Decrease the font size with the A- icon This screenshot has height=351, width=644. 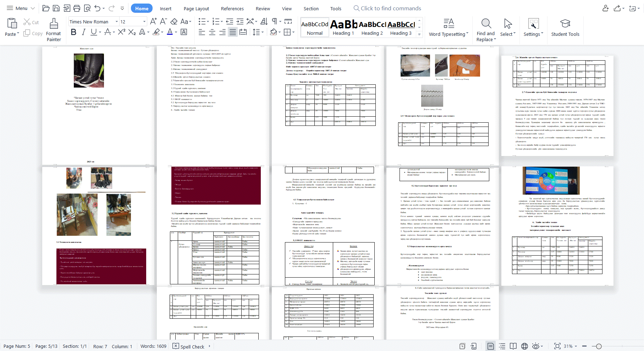[163, 21]
